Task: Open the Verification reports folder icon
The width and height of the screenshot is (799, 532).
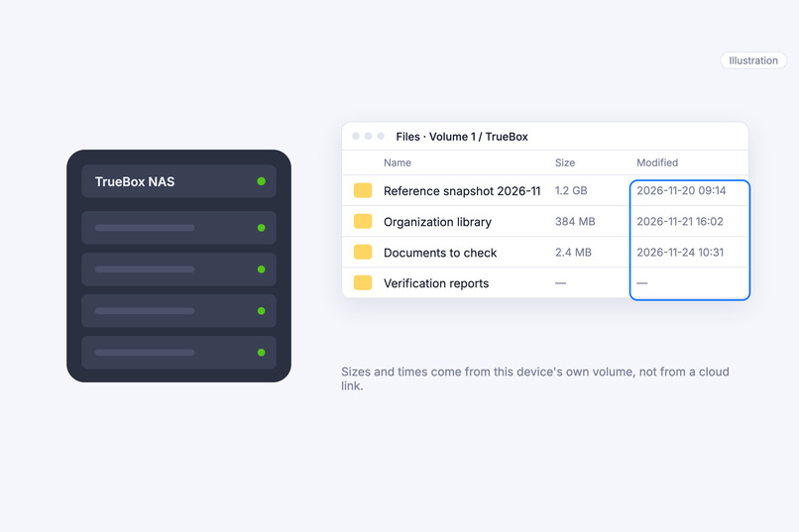Action: coord(363,282)
